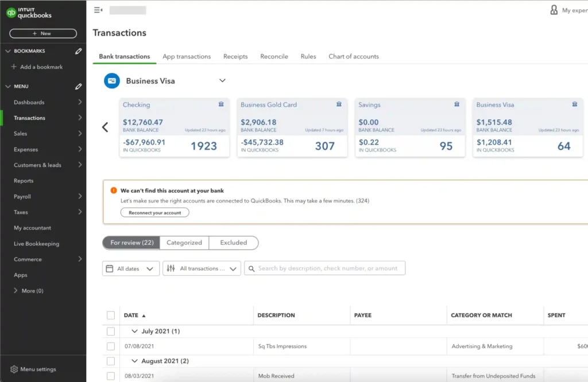Select the Checking account card

[175, 127]
